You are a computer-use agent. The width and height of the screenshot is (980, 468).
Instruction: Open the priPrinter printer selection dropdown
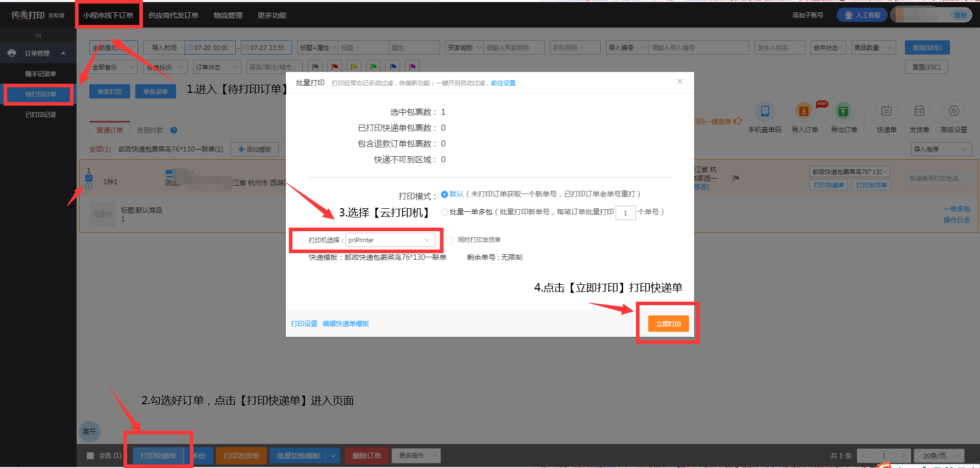[x=390, y=240]
